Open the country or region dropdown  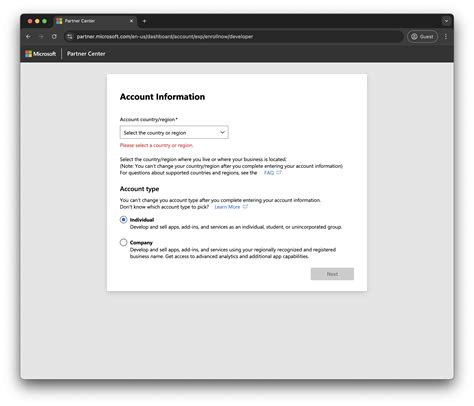pyautogui.click(x=174, y=132)
